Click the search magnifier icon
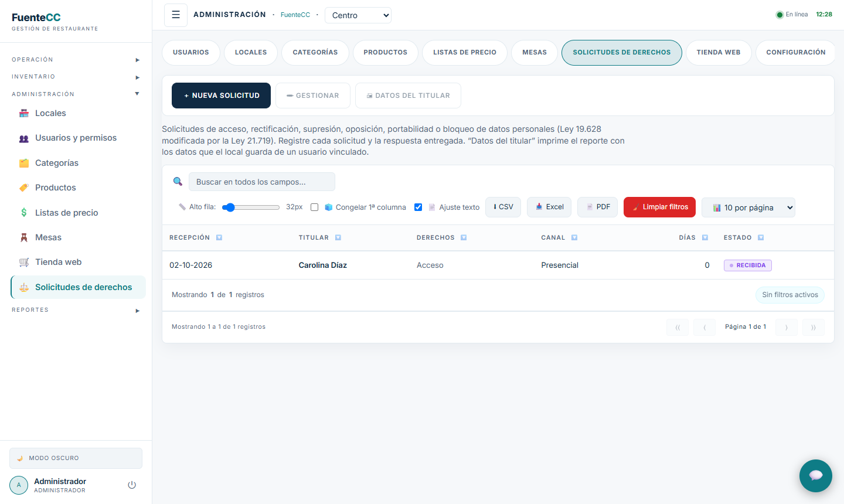The height and width of the screenshot is (504, 844). point(178,182)
